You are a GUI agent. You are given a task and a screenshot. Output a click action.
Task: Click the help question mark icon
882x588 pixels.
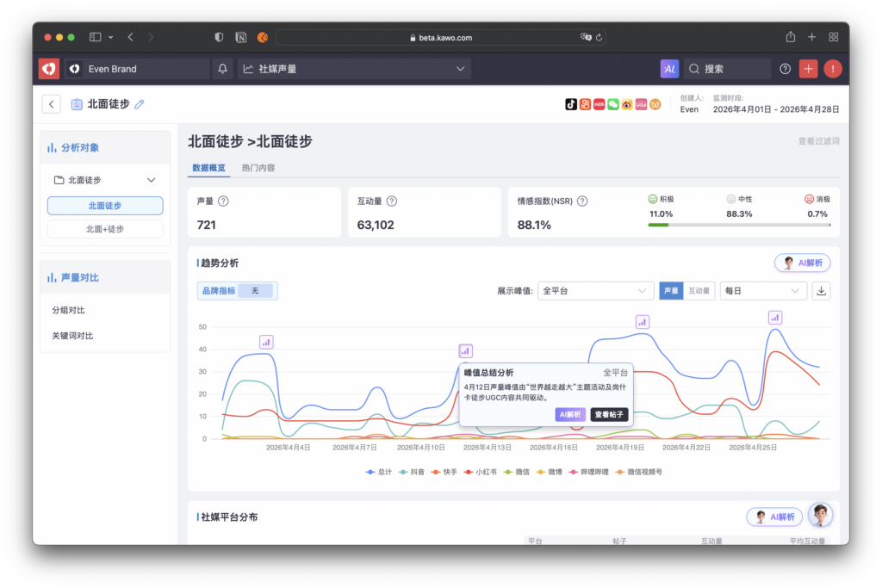click(x=785, y=69)
